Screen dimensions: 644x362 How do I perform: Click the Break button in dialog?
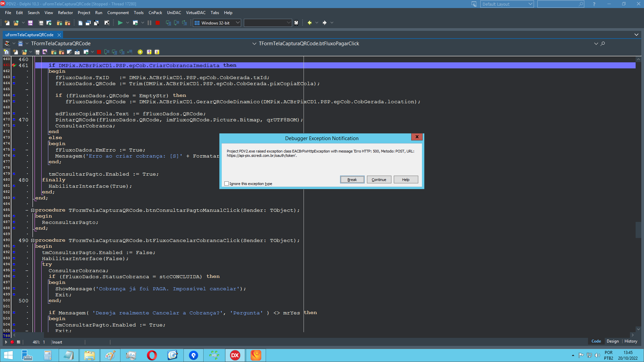pyautogui.click(x=352, y=180)
